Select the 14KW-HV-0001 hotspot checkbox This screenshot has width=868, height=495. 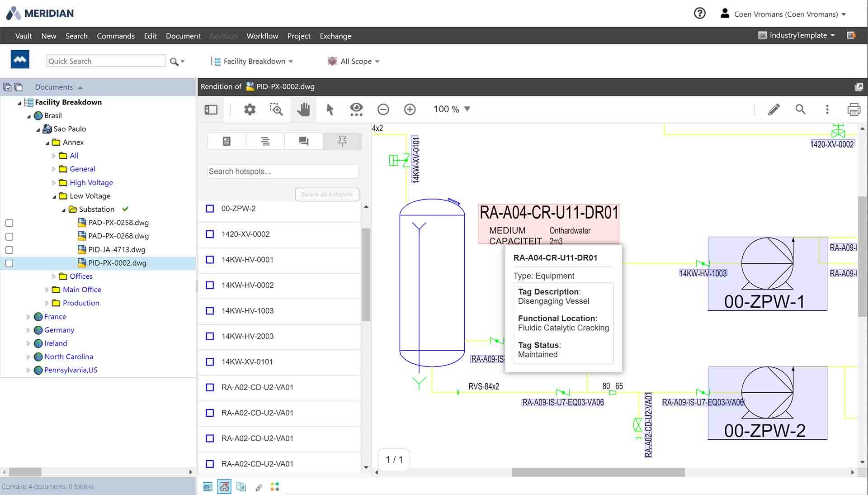209,260
